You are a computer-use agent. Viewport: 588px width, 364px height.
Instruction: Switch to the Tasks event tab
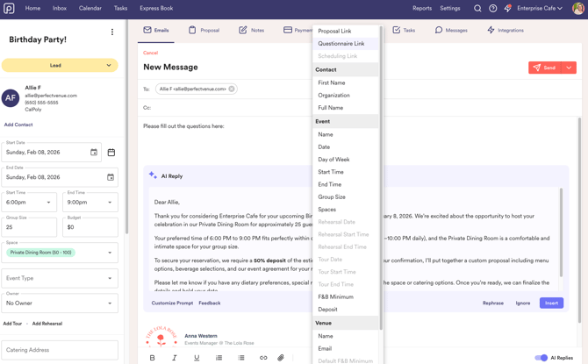coord(404,30)
